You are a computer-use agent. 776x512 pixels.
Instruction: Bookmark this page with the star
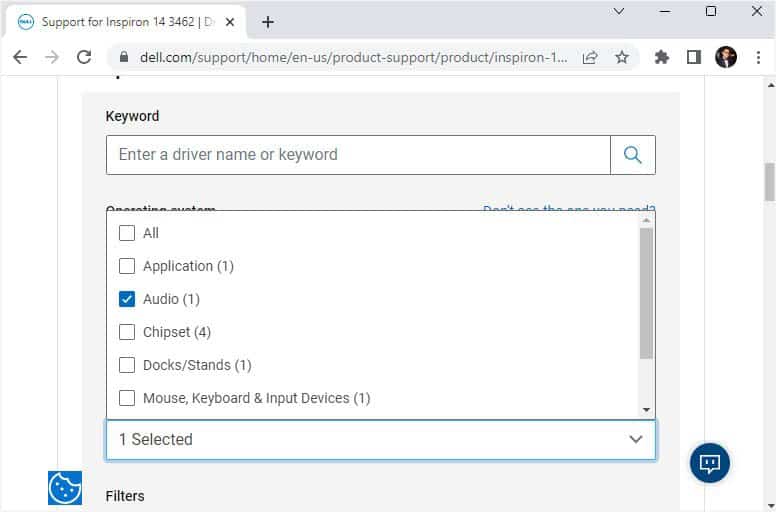coord(622,57)
